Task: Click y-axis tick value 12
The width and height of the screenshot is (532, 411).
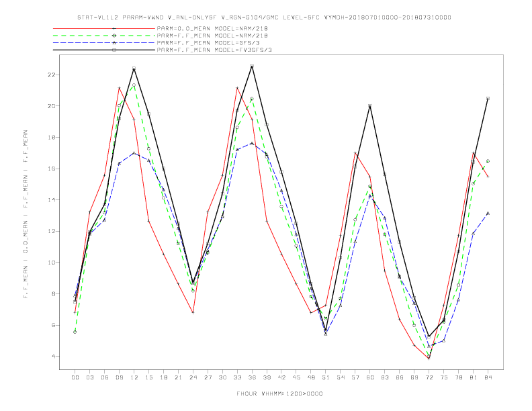Action: coord(51,231)
